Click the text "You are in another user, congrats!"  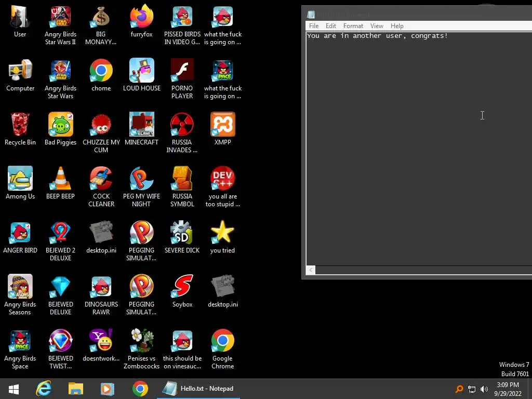point(377,36)
